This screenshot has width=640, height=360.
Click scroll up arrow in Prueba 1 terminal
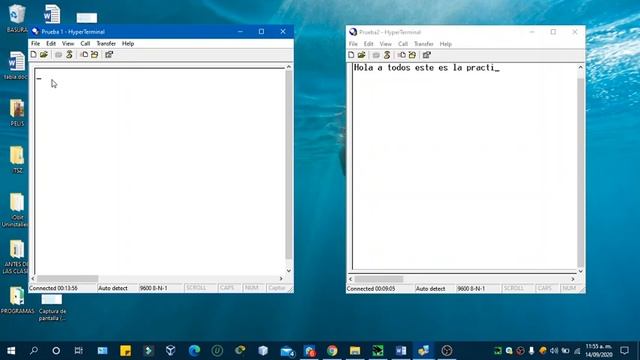click(289, 67)
